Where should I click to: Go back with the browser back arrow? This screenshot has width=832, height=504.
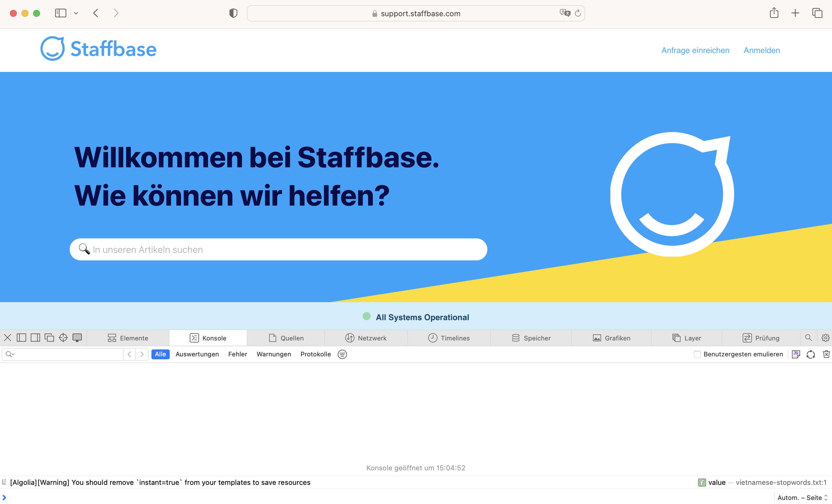click(96, 13)
